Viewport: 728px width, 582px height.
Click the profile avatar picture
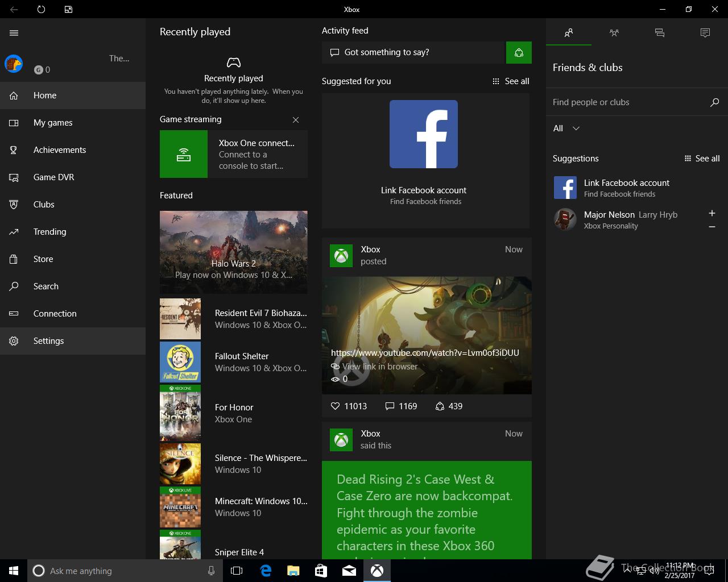(x=14, y=64)
